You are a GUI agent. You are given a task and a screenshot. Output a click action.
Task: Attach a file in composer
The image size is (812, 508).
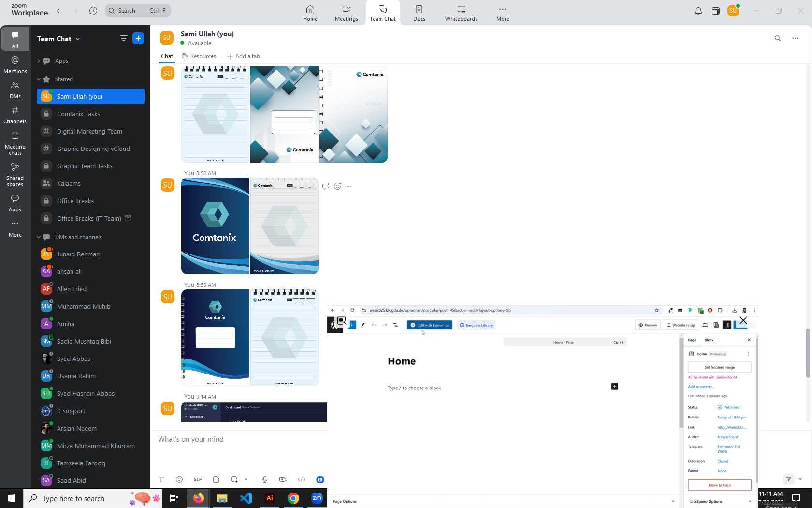(x=216, y=479)
